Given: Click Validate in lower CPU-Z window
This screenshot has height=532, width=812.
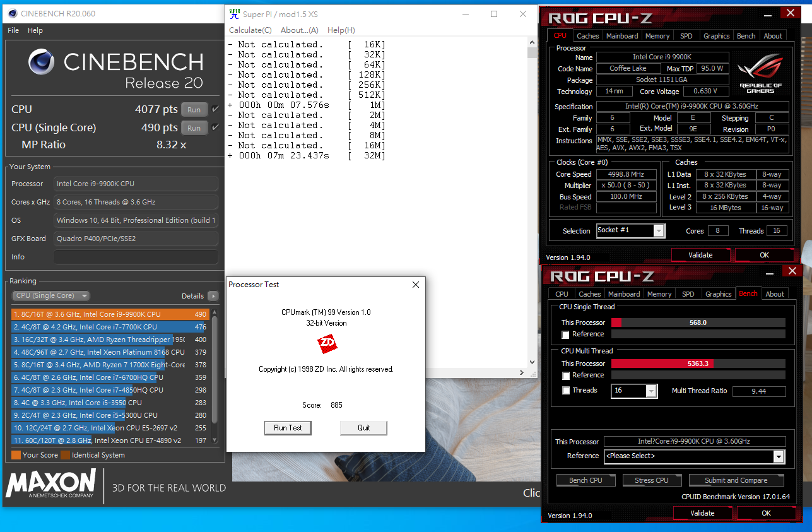Looking at the screenshot, I should click(x=702, y=513).
